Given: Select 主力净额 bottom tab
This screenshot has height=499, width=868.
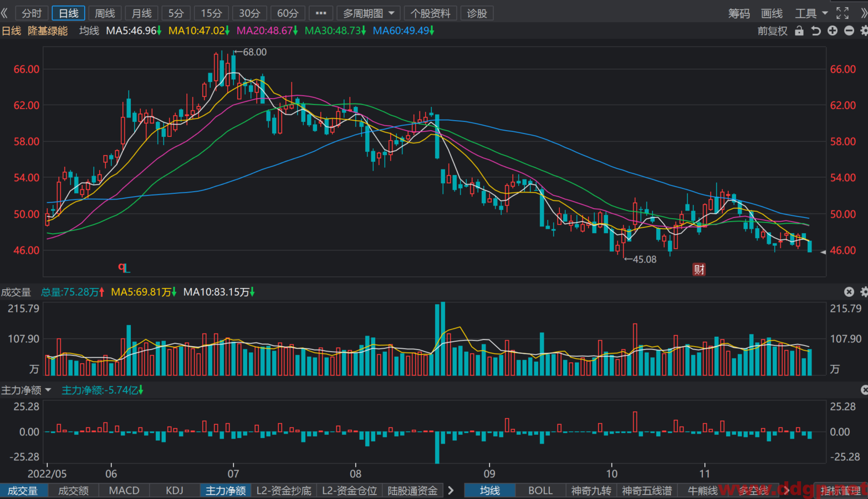Looking at the screenshot, I should tap(226, 491).
